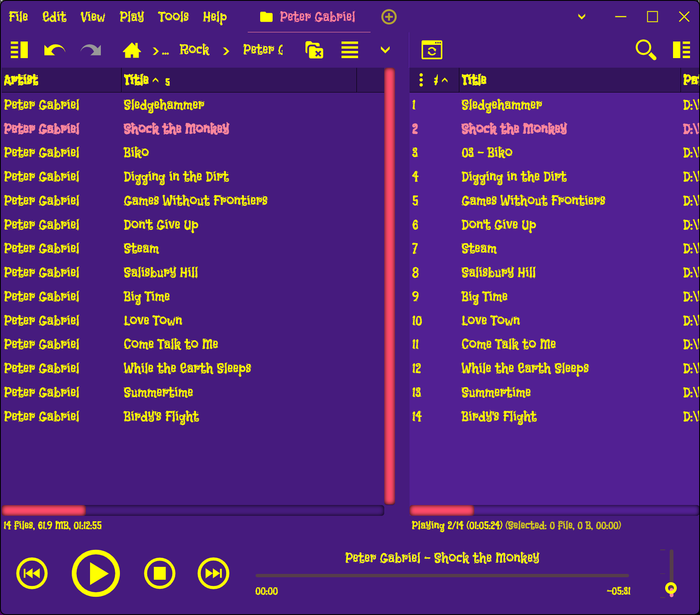This screenshot has height=615, width=700.
Task: Skip to the next track
Action: tap(213, 574)
